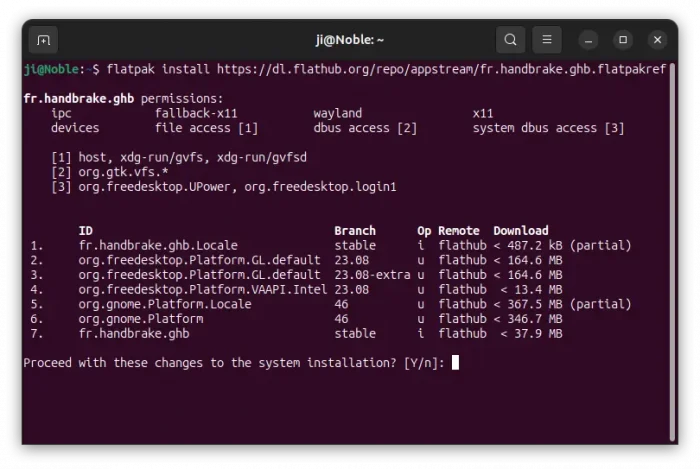Screen dimensions: 700x469
Task: Click the Remote column header
Action: coord(458,231)
